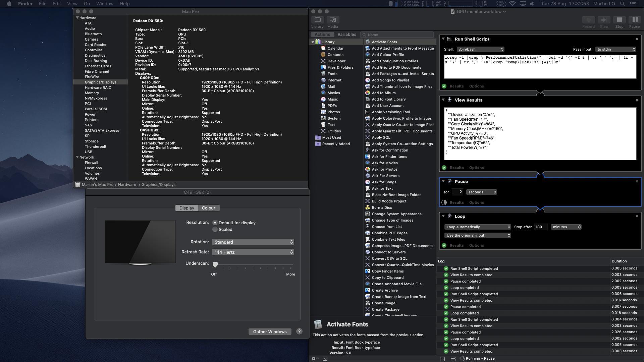Open the Pause seconds unit dropdown
644x362 pixels.
(481, 192)
